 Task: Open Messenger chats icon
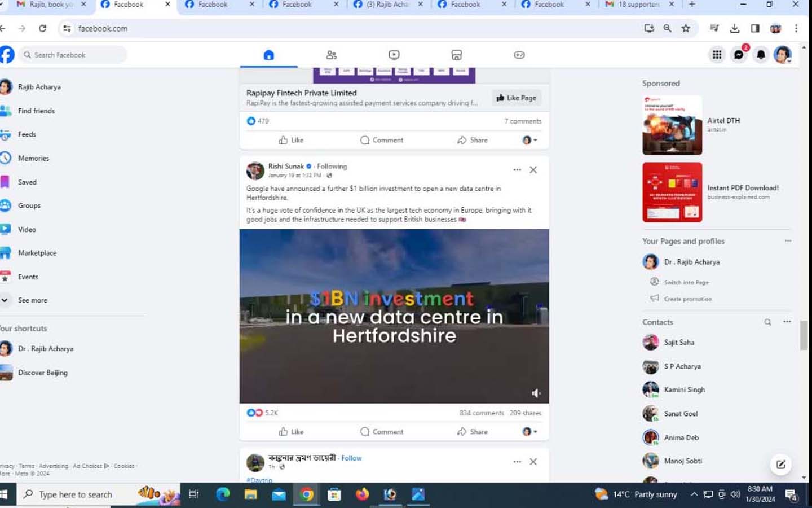tap(739, 55)
